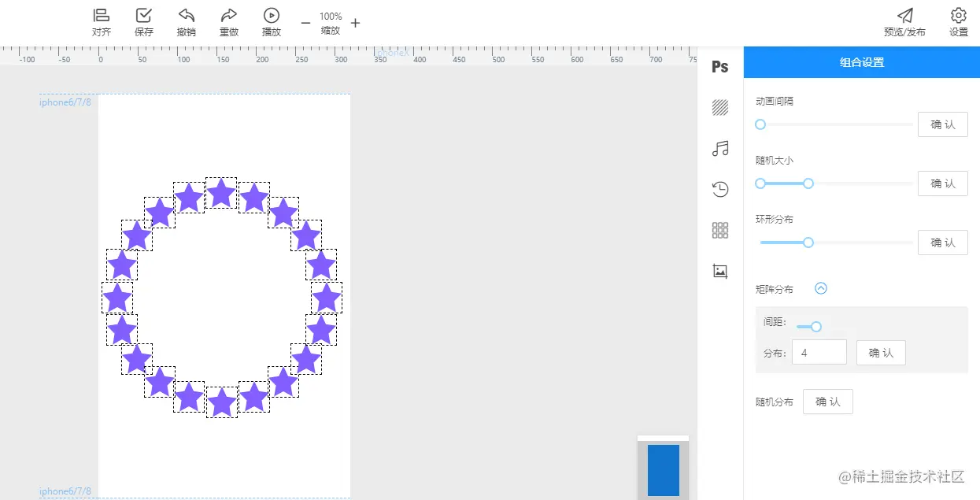Click the 100% 缩放 zoom label

coord(331,23)
